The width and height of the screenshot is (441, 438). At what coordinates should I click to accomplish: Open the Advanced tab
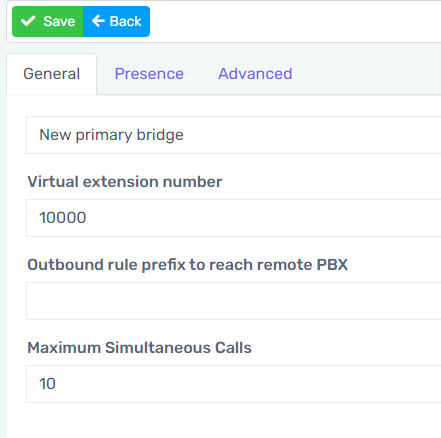(x=255, y=74)
